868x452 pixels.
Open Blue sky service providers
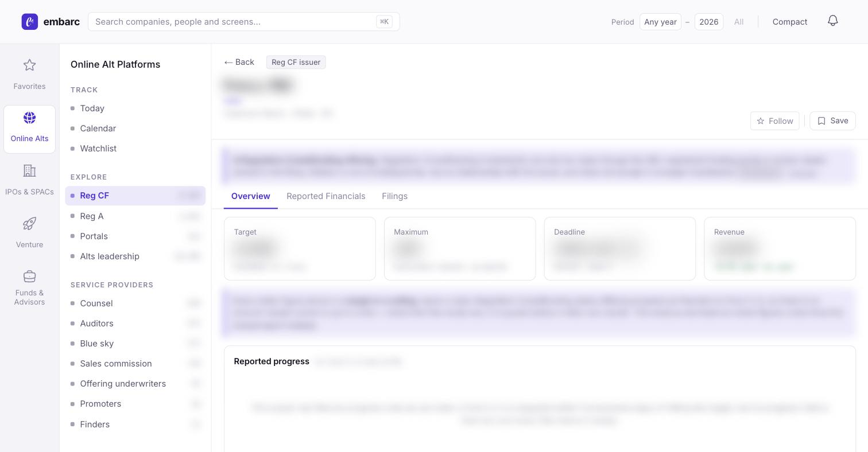point(135,344)
